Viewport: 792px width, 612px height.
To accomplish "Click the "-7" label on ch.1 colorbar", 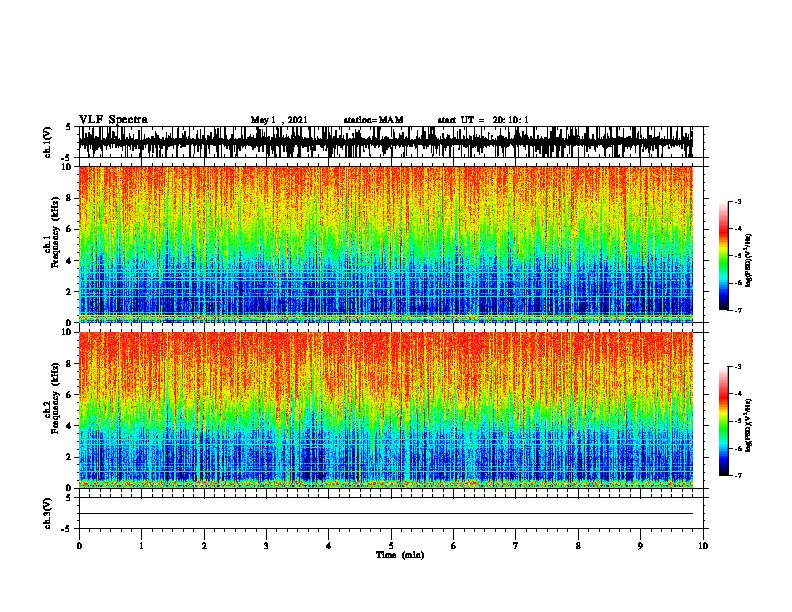I will [737, 310].
